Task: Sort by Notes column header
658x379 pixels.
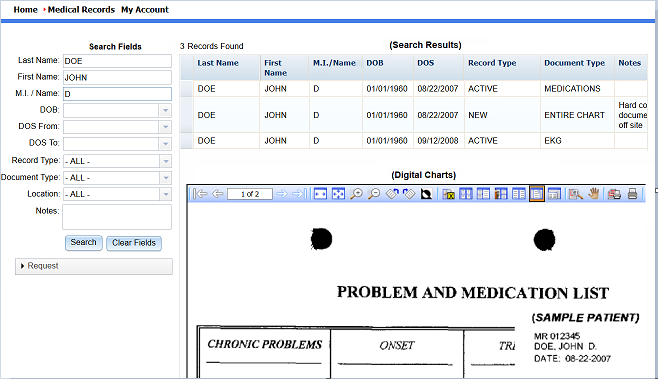Action: (x=631, y=67)
